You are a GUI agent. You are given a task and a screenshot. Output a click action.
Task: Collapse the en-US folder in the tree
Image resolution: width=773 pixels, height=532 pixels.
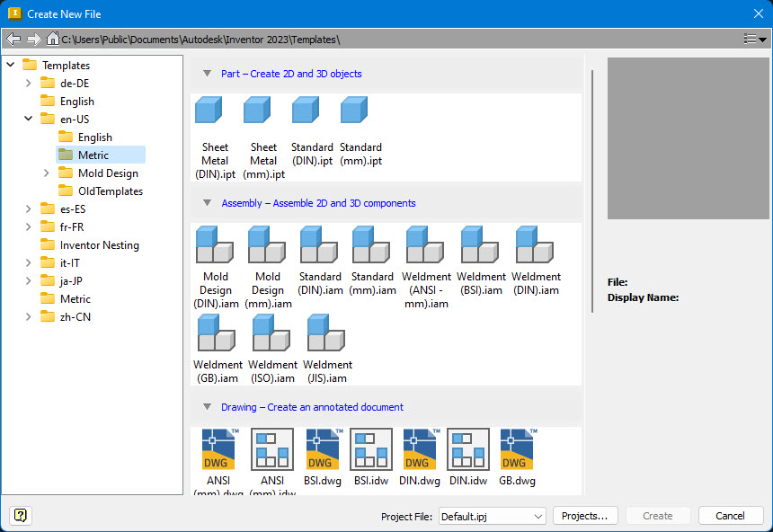[27, 119]
